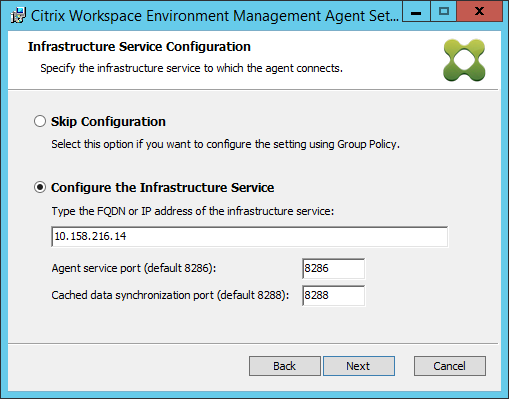The width and height of the screenshot is (509, 399).
Task: Maximize the setup window
Action: coord(444,12)
